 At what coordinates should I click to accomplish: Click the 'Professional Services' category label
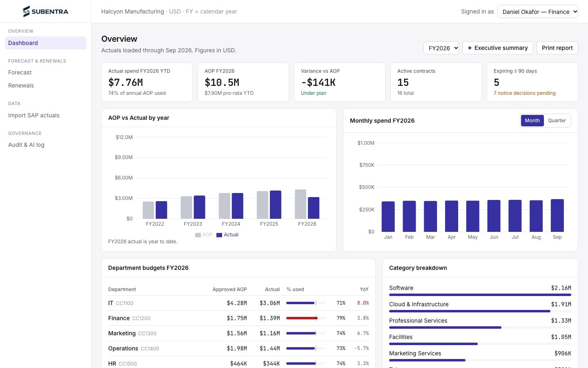tap(418, 321)
